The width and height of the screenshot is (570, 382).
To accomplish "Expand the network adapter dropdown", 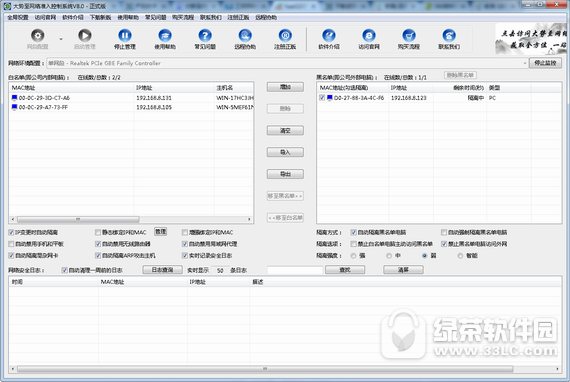I will (x=525, y=63).
